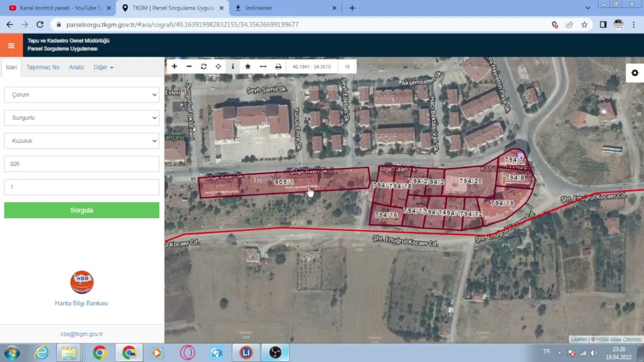Click the browser address bar URL
Image resolution: width=644 pixels, height=362 pixels.
pos(182,24)
